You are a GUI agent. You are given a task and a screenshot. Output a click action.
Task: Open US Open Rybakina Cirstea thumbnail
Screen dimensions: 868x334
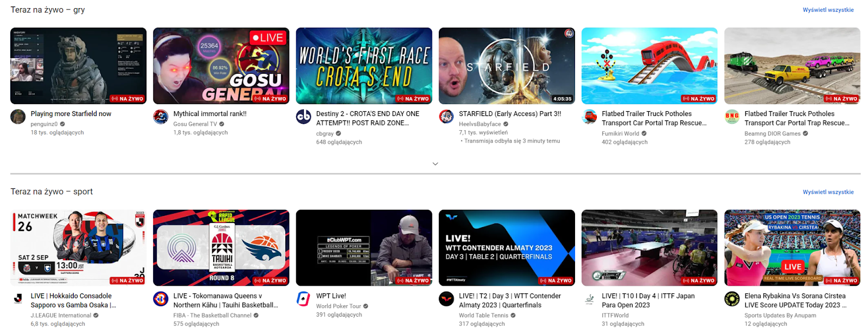792,248
